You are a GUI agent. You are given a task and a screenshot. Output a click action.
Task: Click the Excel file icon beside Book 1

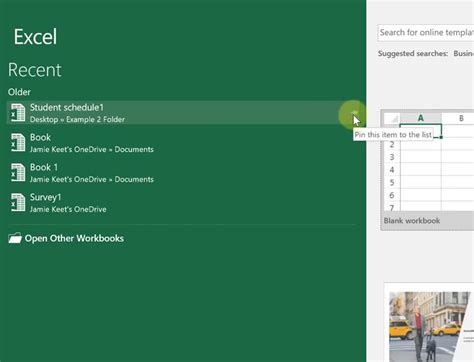coord(18,173)
